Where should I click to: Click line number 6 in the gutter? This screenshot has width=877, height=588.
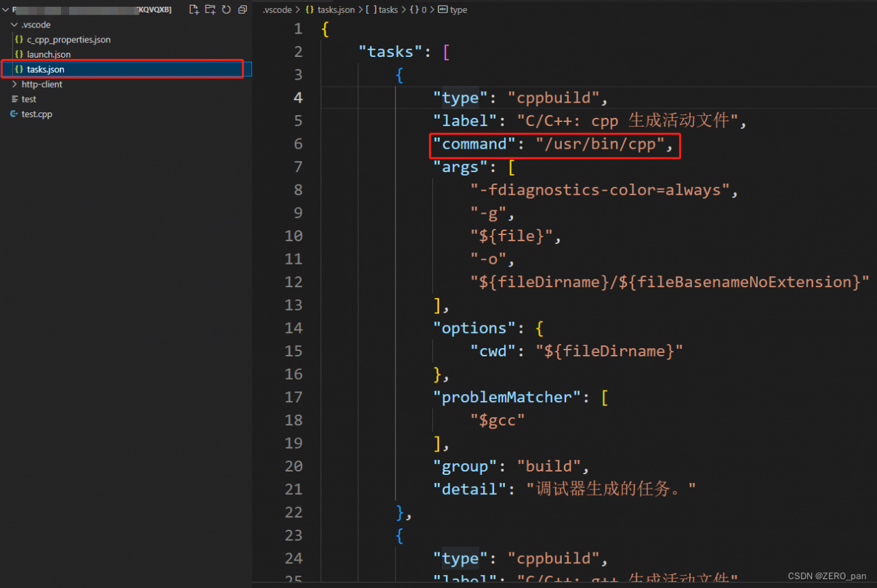tap(297, 144)
